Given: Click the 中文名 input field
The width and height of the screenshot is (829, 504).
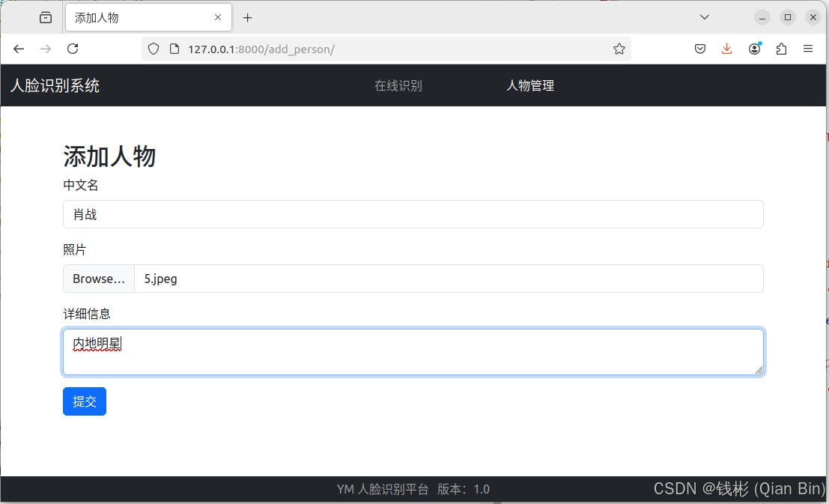Looking at the screenshot, I should (413, 214).
